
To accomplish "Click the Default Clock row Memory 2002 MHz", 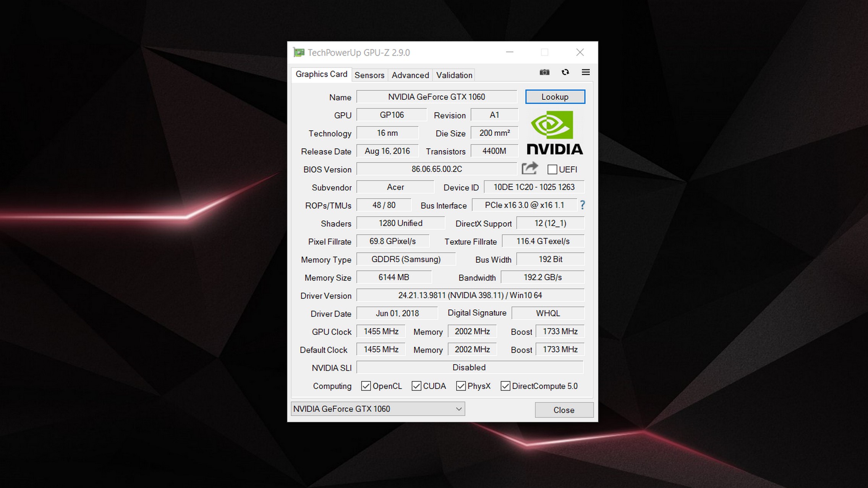I will click(472, 349).
